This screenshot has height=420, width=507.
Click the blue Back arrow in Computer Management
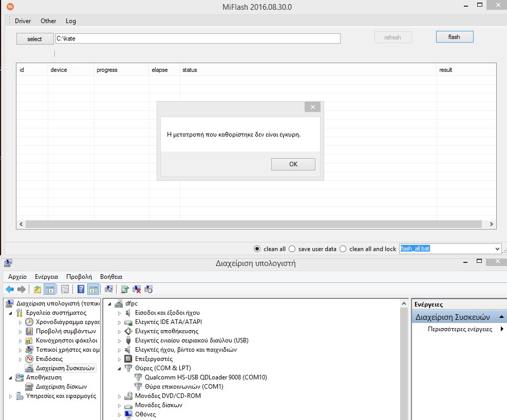[x=9, y=289]
